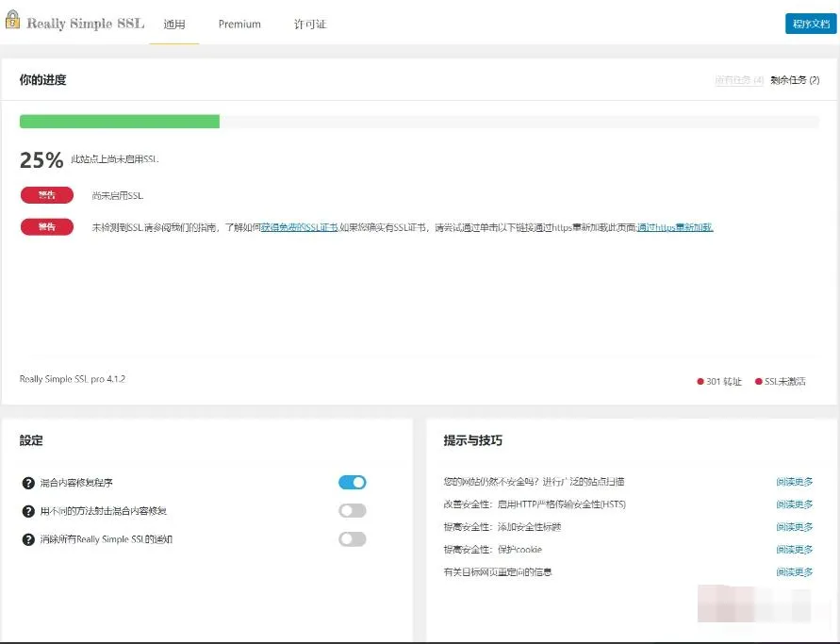Read more about 添加安全性标题
The image size is (840, 644).
(795, 527)
